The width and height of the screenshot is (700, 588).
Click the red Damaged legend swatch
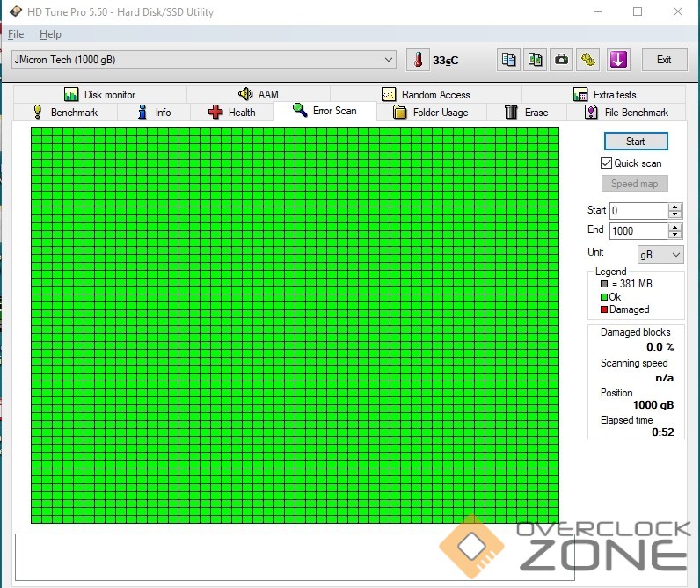tap(604, 309)
